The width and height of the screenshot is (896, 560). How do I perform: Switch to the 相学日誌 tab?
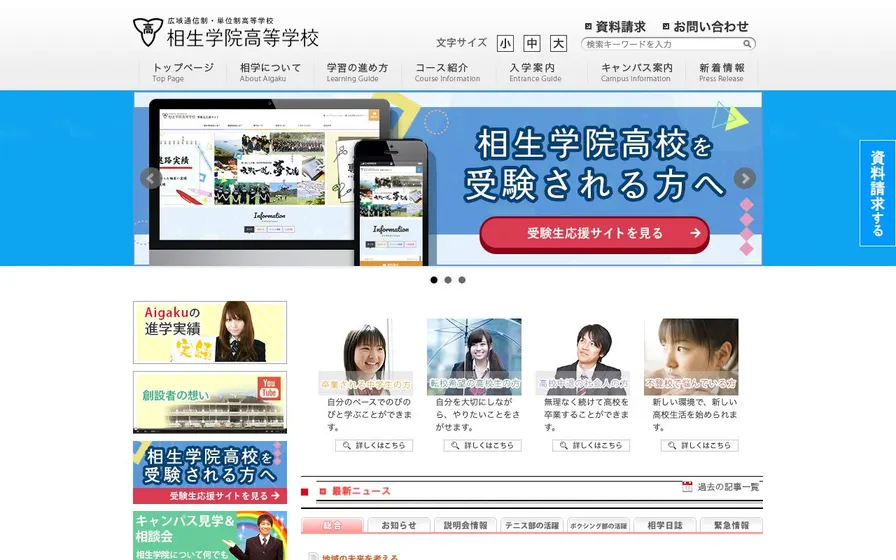665,525
